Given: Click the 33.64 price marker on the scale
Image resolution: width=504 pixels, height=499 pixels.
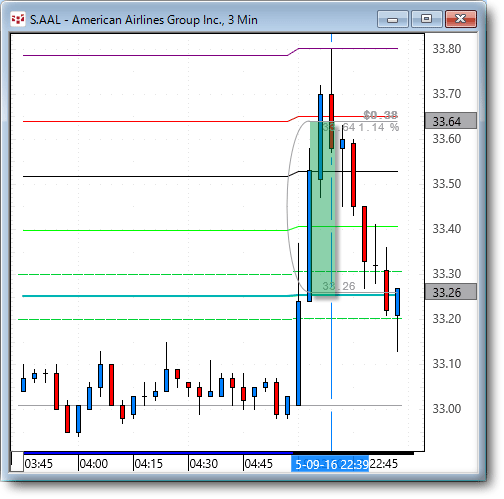Looking at the screenshot, I should point(451,121).
